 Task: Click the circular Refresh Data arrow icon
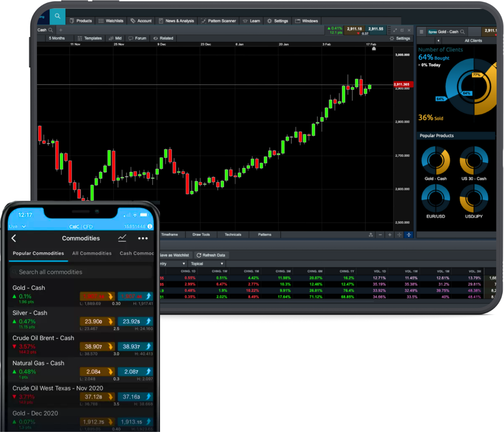point(199,255)
